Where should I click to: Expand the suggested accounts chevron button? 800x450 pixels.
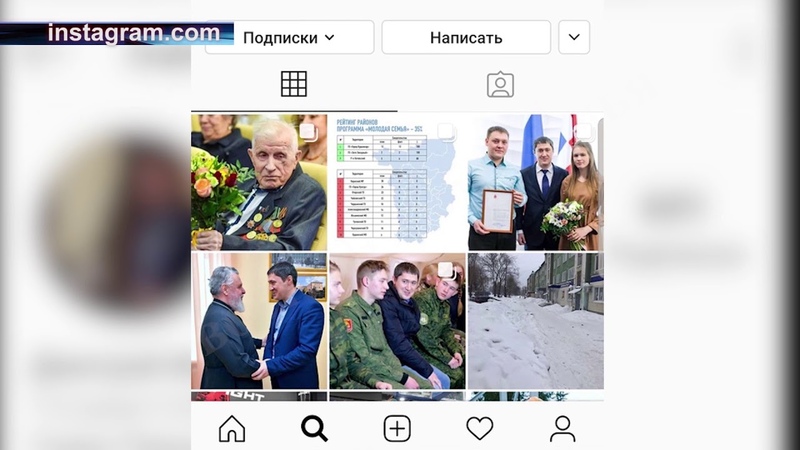click(x=574, y=37)
